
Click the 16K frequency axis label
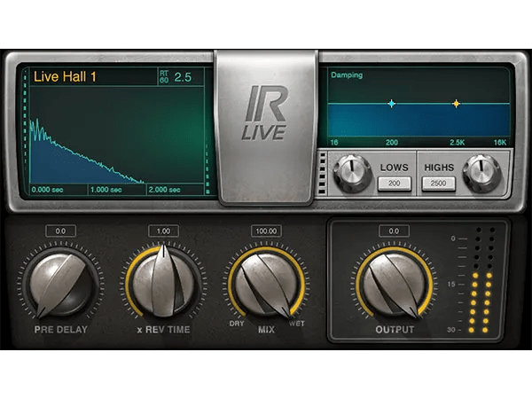pos(500,143)
